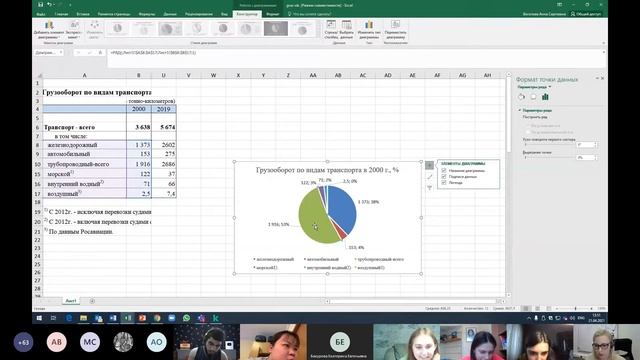Switch to the Home (Главная) tab
This screenshot has height=360, width=640.
tap(61, 14)
